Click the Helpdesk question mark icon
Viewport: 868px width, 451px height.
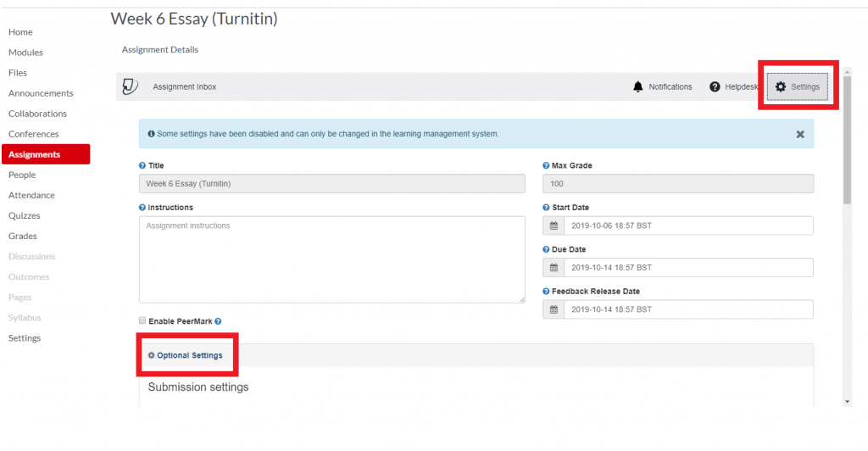point(715,86)
